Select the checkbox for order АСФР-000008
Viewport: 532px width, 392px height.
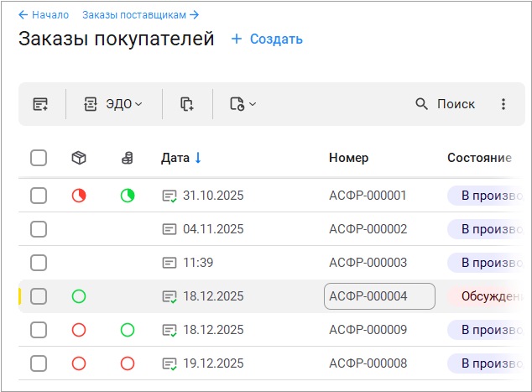coord(39,363)
